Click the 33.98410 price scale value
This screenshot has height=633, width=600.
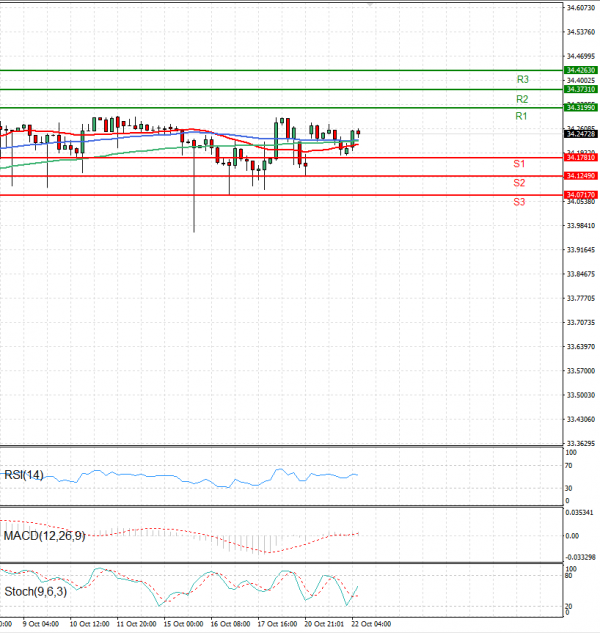click(x=581, y=226)
